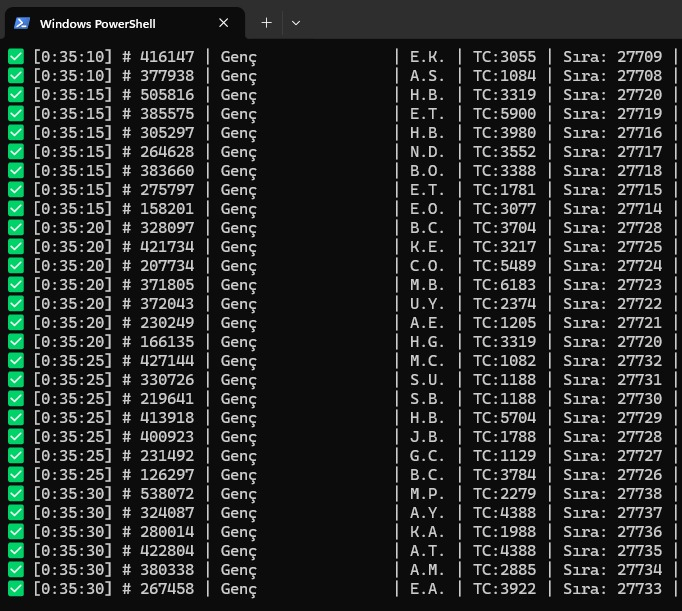Click green checkmark on row # 264628
682x611 pixels.
coord(16,151)
